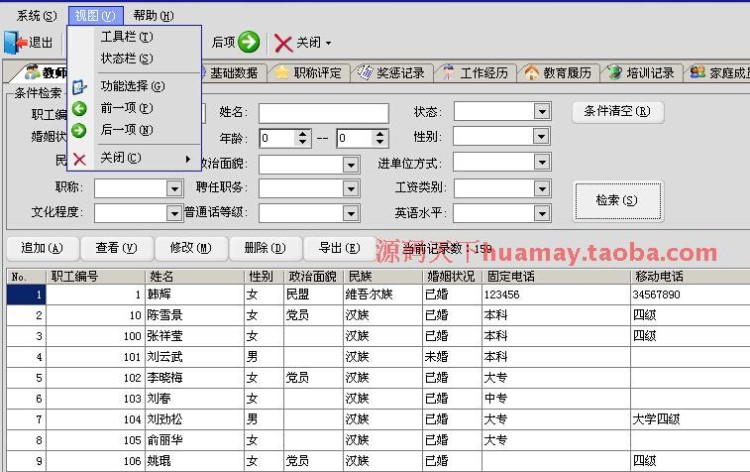Open the 政治面貌 dropdown

pyautogui.click(x=351, y=165)
